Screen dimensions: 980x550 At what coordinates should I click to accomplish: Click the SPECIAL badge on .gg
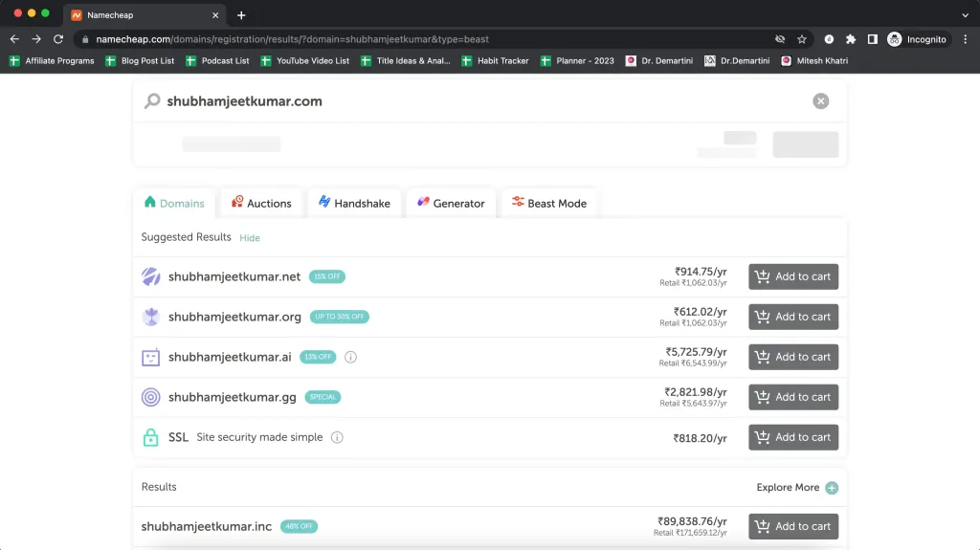[323, 397]
